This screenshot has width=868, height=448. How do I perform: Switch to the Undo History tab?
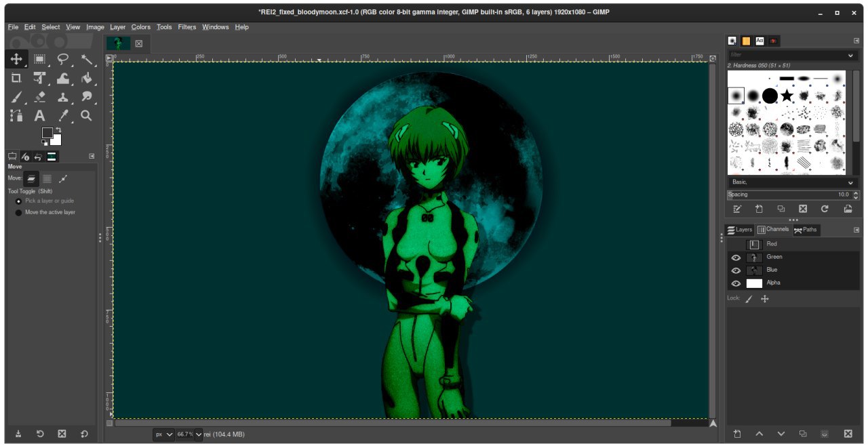click(38, 157)
